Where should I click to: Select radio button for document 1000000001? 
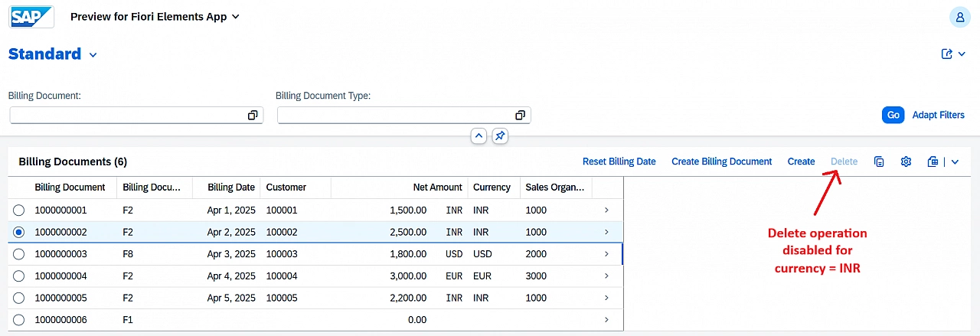19,210
